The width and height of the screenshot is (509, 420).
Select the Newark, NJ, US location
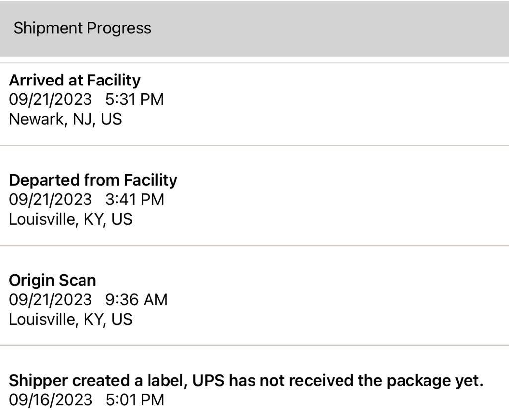(65, 119)
